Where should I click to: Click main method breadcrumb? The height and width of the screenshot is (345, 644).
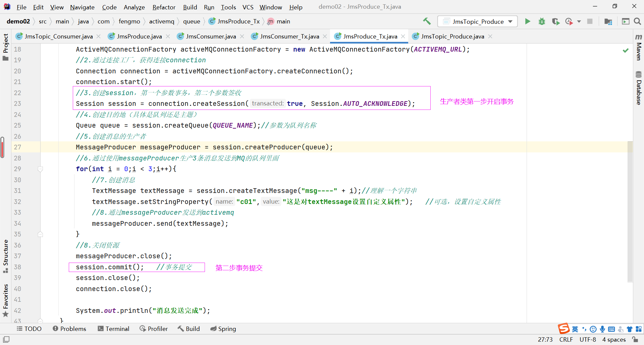click(279, 21)
